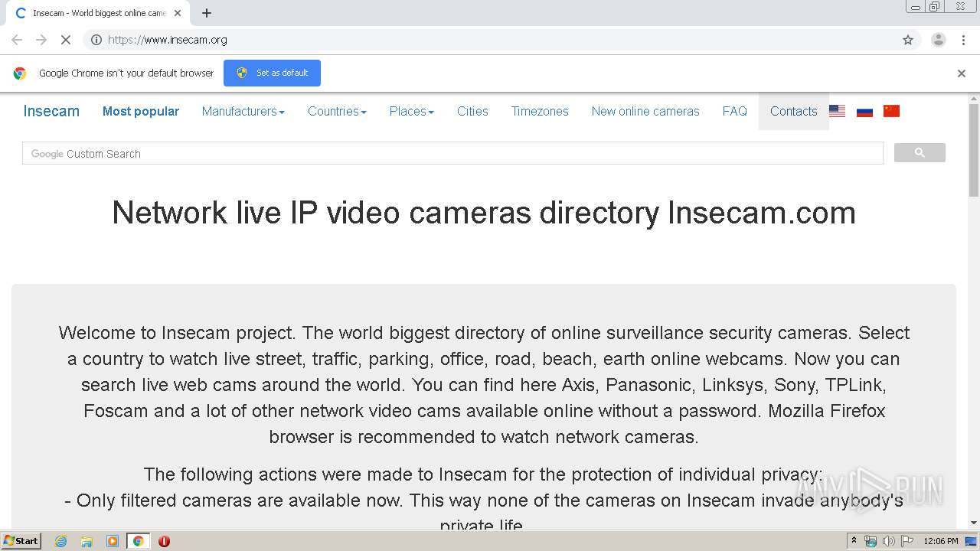Focus the Google Custom Search field
980x551 pixels.
point(452,153)
